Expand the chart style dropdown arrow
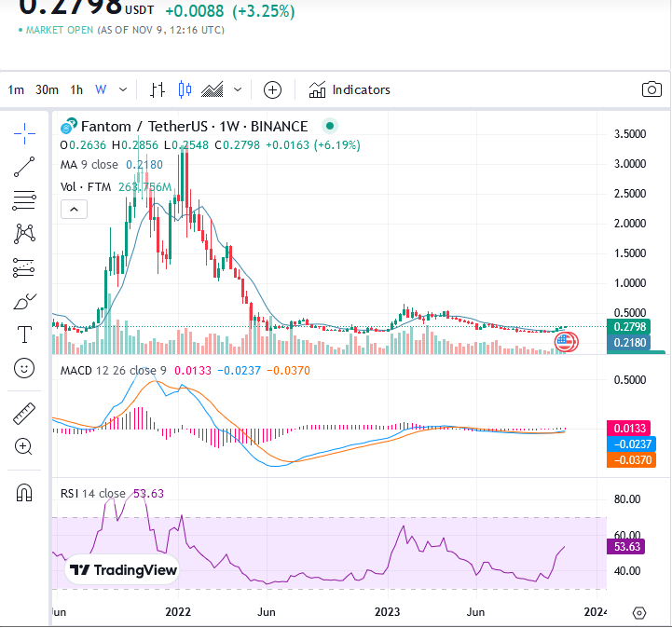672x628 pixels. pyautogui.click(x=238, y=90)
